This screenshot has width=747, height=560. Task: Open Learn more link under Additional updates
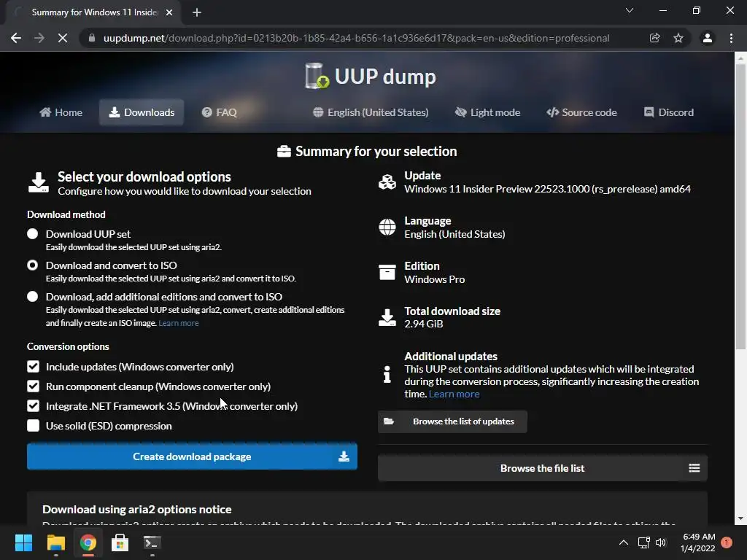click(454, 394)
